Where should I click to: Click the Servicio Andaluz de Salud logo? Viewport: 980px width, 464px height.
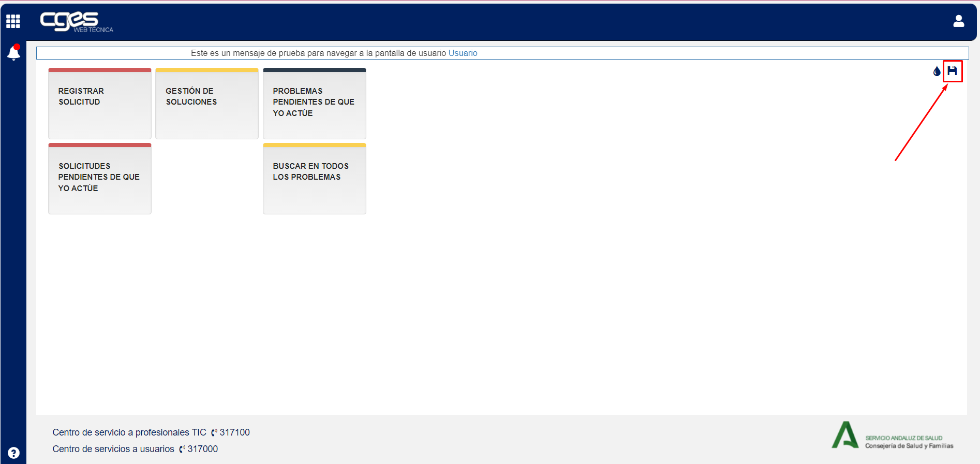tap(893, 436)
